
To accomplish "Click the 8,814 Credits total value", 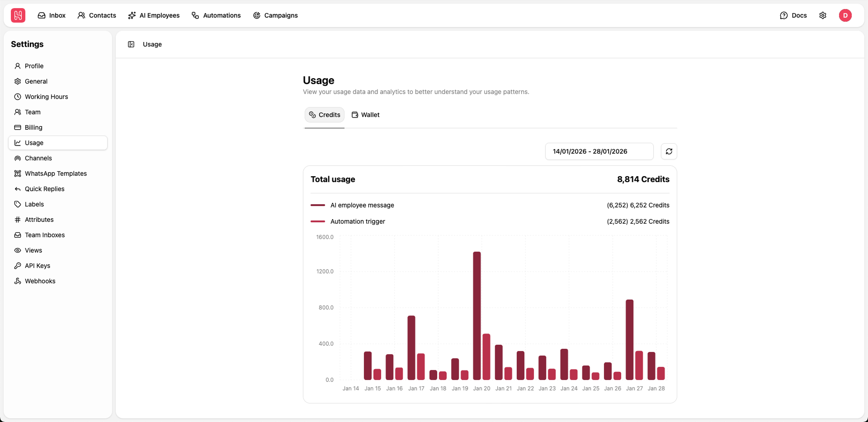I will coord(643,179).
